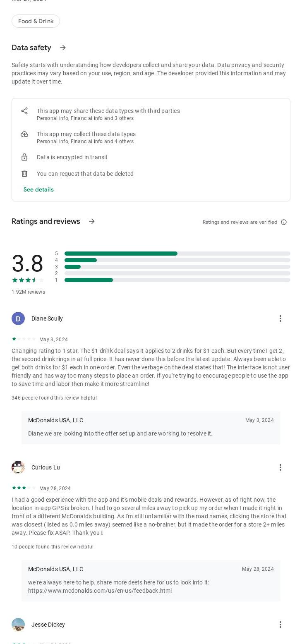Click the share data types icon
The image size is (302, 644).
24,111
